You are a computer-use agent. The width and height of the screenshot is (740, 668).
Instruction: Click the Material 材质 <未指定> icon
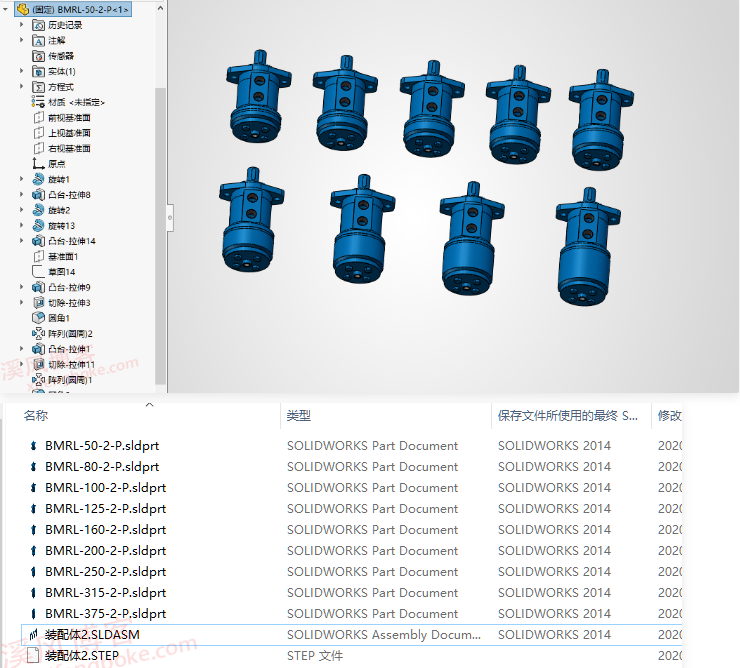[38, 102]
